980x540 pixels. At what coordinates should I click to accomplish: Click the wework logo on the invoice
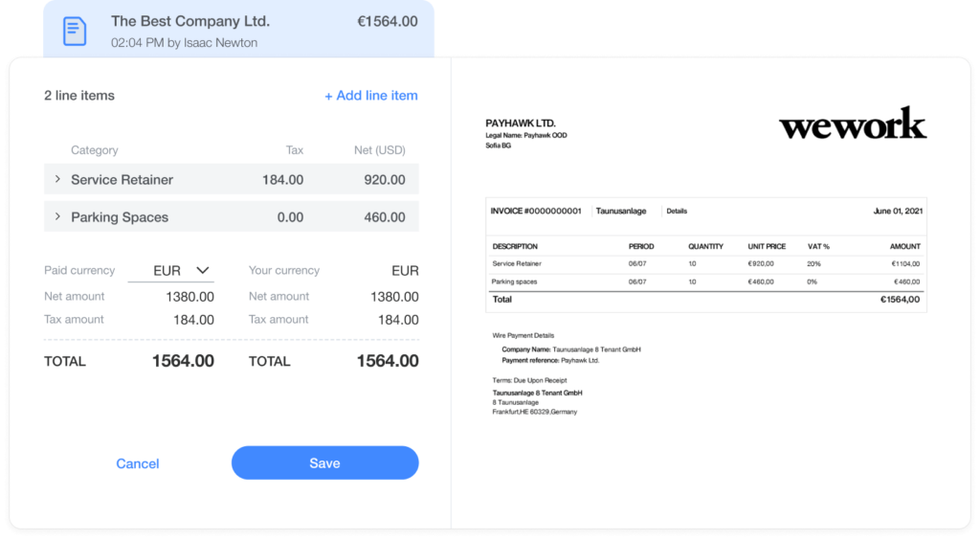tap(853, 124)
